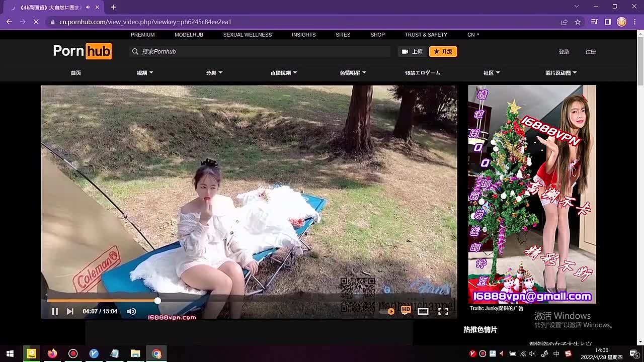Image resolution: width=644 pixels, height=362 pixels.
Task: Click the search magnifier icon
Action: [x=135, y=51]
